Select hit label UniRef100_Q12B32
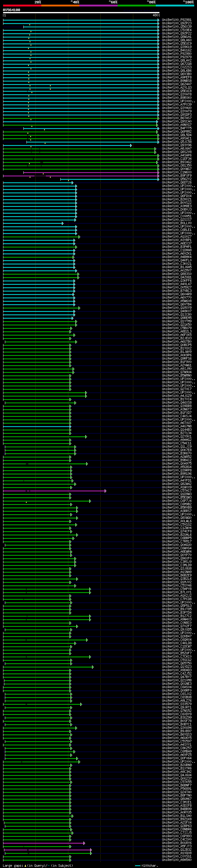 pyautogui.click(x=177, y=850)
